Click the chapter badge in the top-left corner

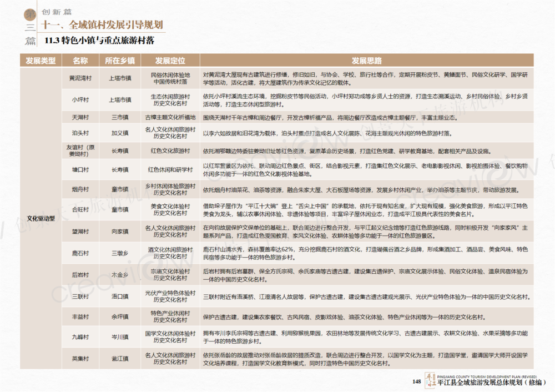pos(30,26)
